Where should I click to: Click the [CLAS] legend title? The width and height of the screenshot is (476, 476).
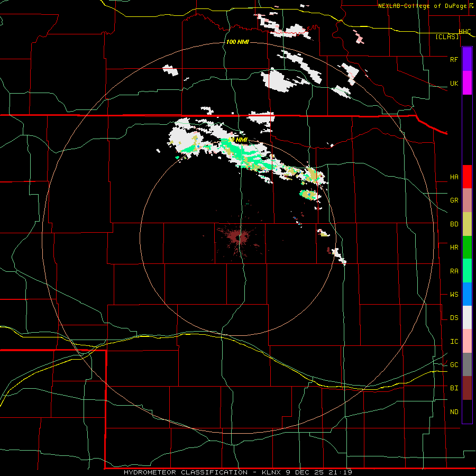coord(447,37)
